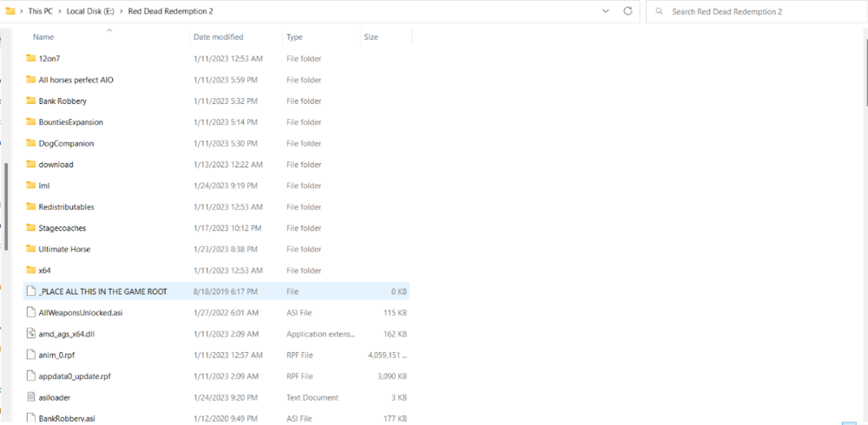Screen dimensions: 868x425
Task: Go to This PC breadcrumb
Action: coord(42,11)
